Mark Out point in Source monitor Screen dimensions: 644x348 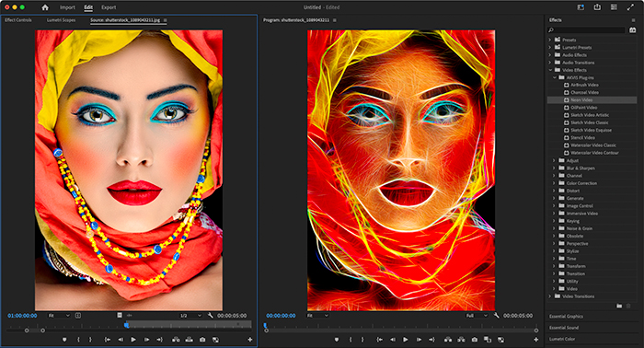pos(90,340)
